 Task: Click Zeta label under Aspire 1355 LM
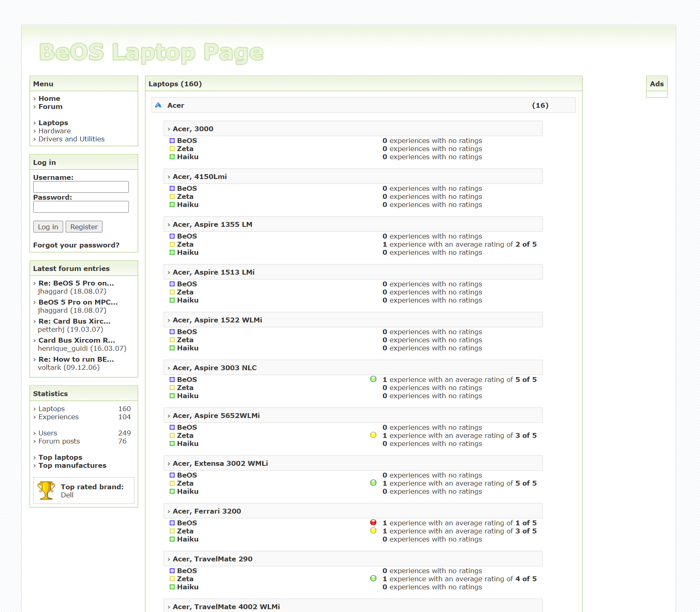(185, 244)
